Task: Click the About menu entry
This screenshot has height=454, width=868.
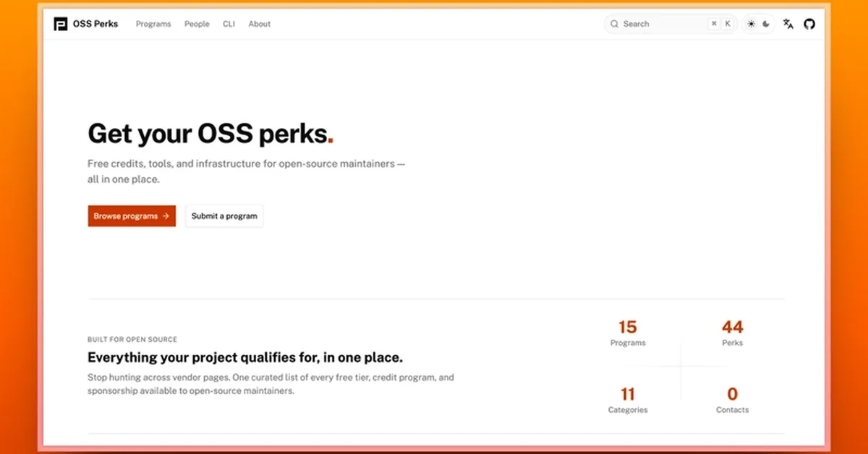Action: coord(259,24)
